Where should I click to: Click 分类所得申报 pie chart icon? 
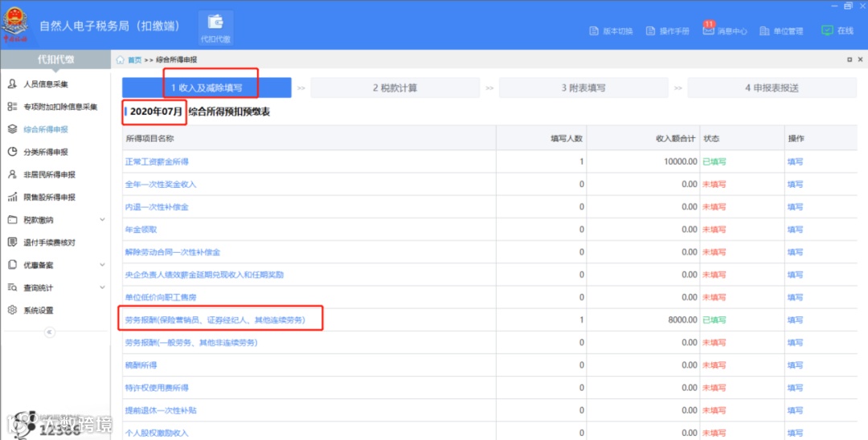pos(12,152)
